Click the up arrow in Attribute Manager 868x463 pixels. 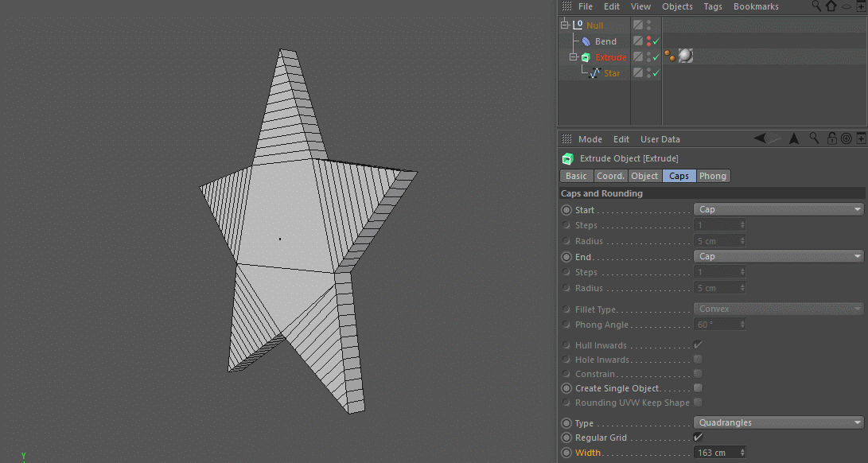click(x=793, y=139)
